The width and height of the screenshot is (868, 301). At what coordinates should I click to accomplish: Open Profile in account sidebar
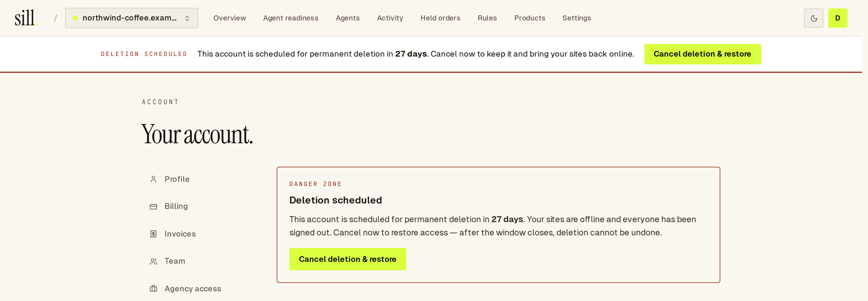pyautogui.click(x=177, y=179)
